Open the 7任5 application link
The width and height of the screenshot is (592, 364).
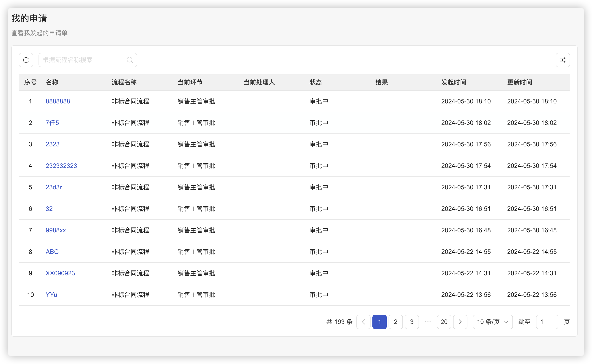[x=52, y=123]
